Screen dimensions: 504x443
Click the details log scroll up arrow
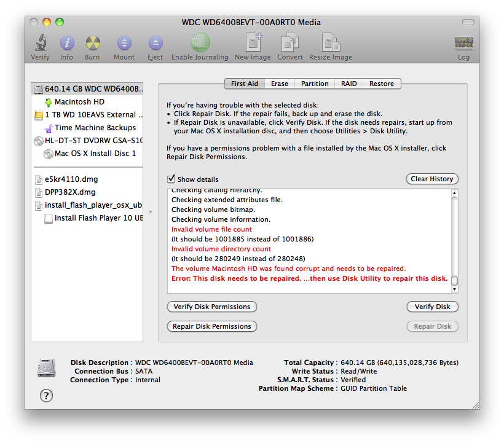(454, 193)
